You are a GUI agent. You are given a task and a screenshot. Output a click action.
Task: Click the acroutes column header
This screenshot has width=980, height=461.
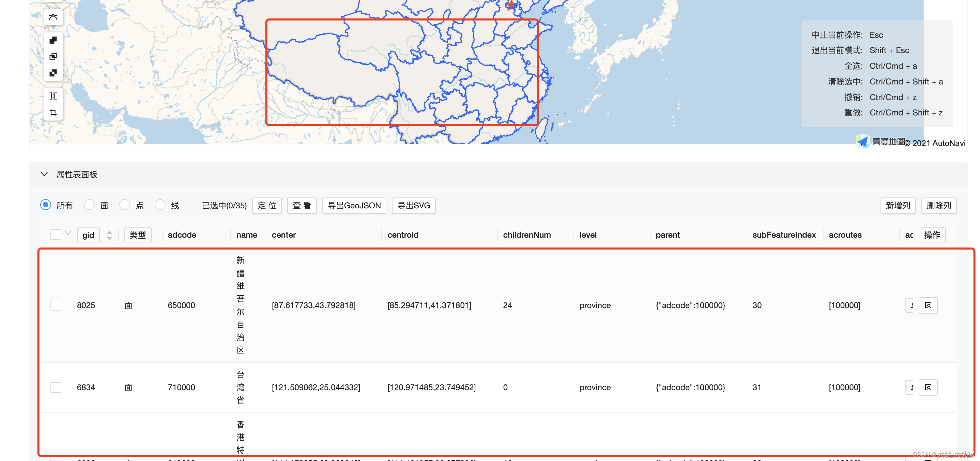(x=845, y=235)
